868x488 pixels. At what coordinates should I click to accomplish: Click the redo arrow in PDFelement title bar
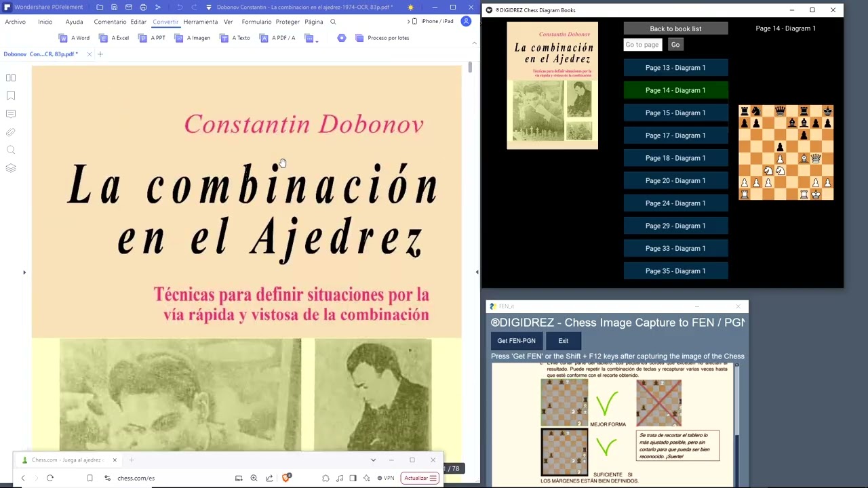coord(194,7)
